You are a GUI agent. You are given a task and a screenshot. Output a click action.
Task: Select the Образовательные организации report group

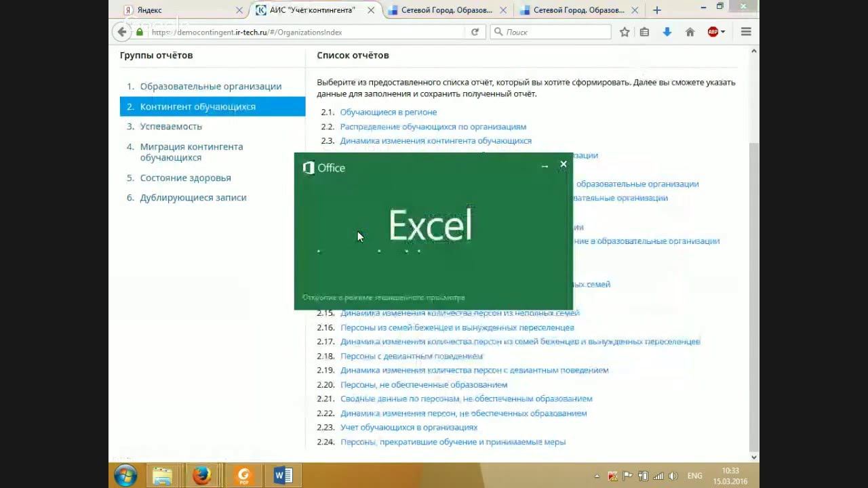click(x=211, y=86)
